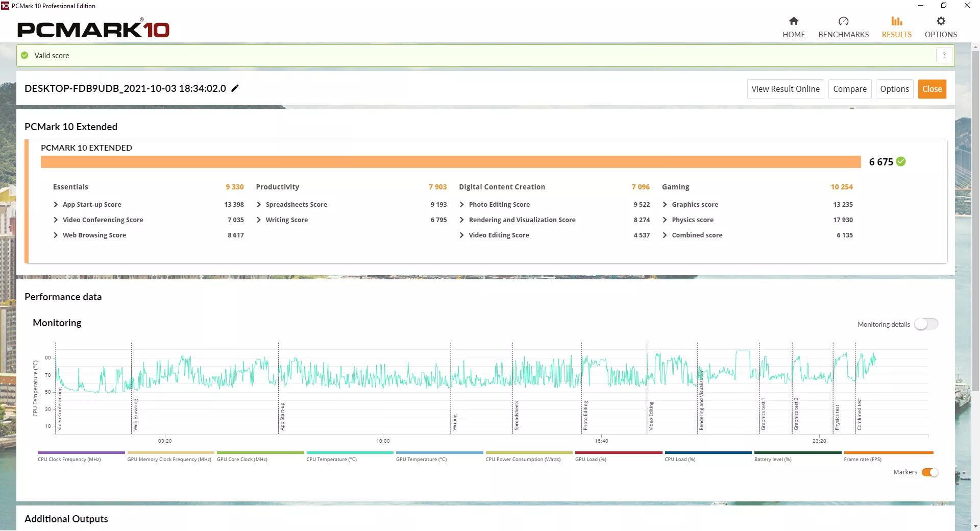Expand Web Browsing Score details

56,235
